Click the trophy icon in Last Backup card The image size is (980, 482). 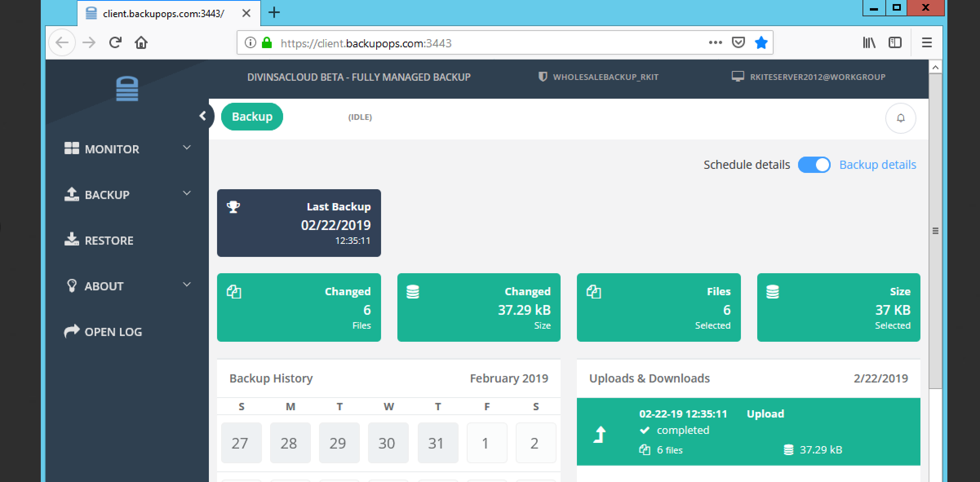click(x=233, y=207)
